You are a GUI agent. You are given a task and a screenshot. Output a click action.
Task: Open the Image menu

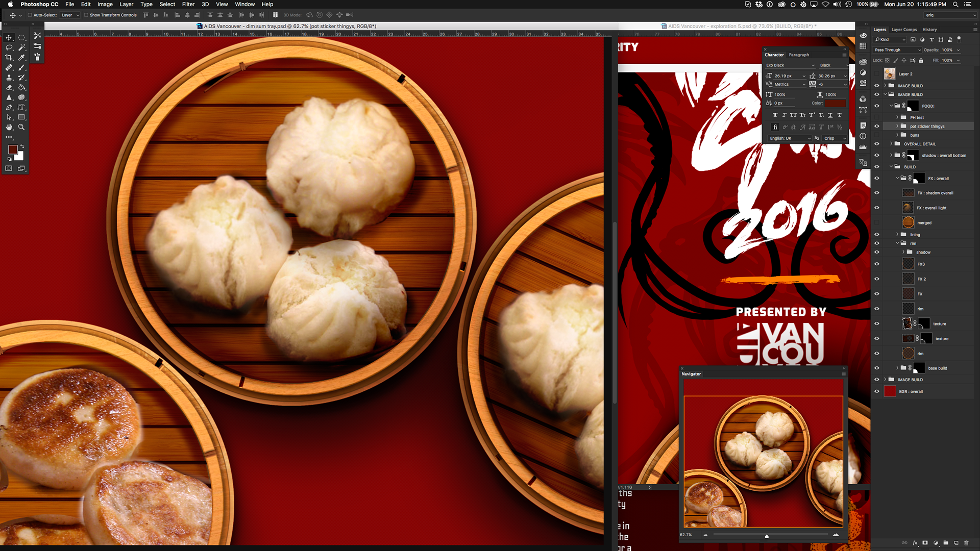point(105,4)
